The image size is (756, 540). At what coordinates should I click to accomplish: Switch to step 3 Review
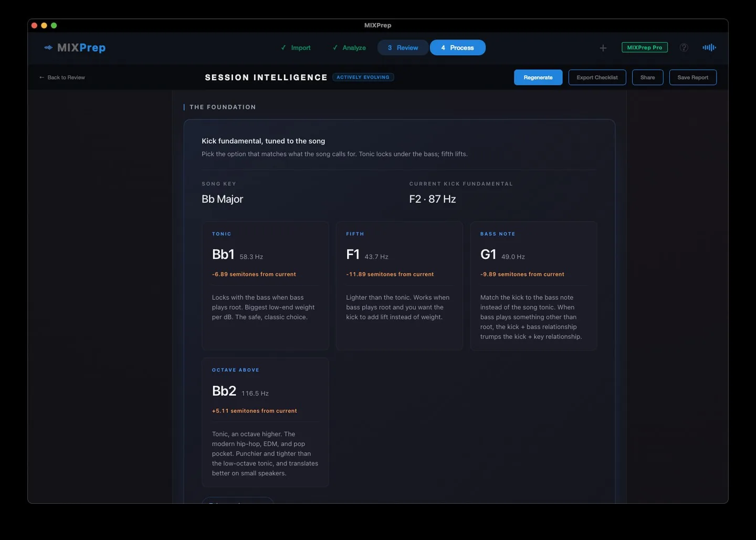pos(403,48)
